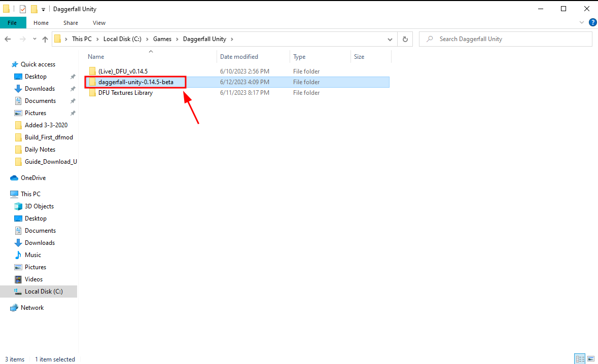Image resolution: width=598 pixels, height=364 pixels.
Task: Expand the chevron after This PC breadcrumb
Action: [x=97, y=39]
